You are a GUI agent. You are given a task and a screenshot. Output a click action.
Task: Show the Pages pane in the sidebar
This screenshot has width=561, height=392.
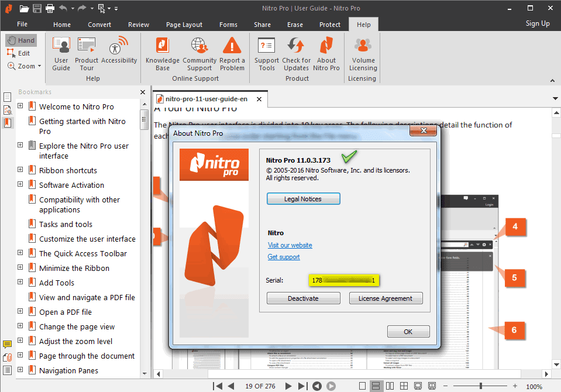pyautogui.click(x=7, y=97)
